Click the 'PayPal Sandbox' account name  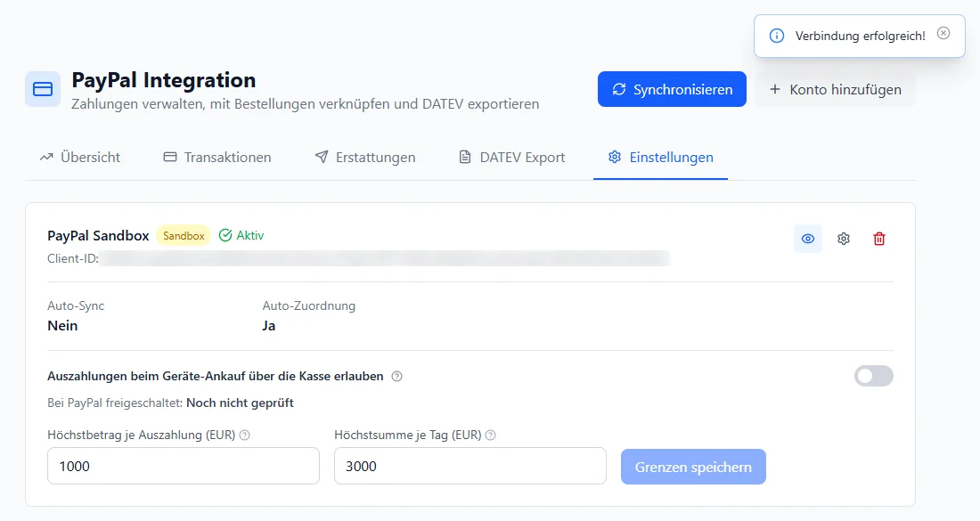98,235
